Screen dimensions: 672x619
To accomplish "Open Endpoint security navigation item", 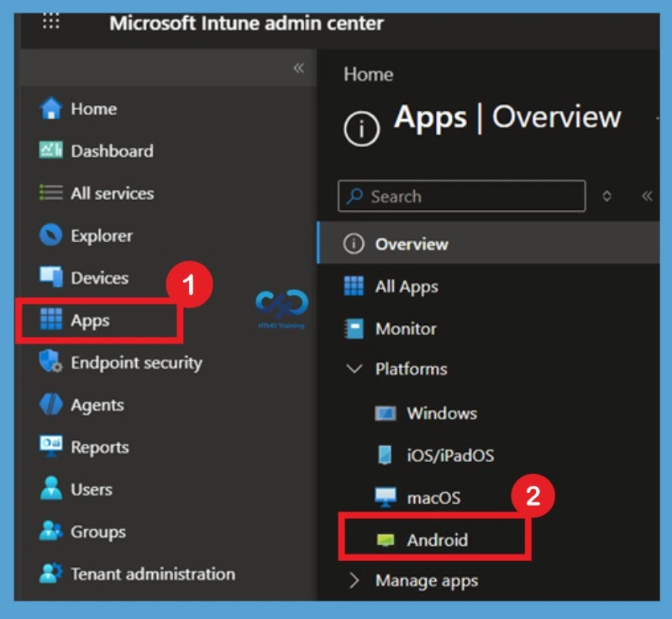I will [x=136, y=363].
